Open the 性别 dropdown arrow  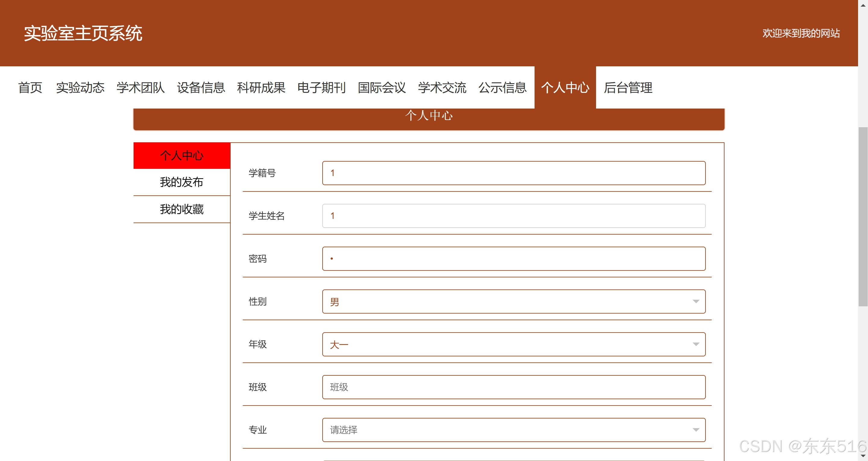pyautogui.click(x=696, y=301)
